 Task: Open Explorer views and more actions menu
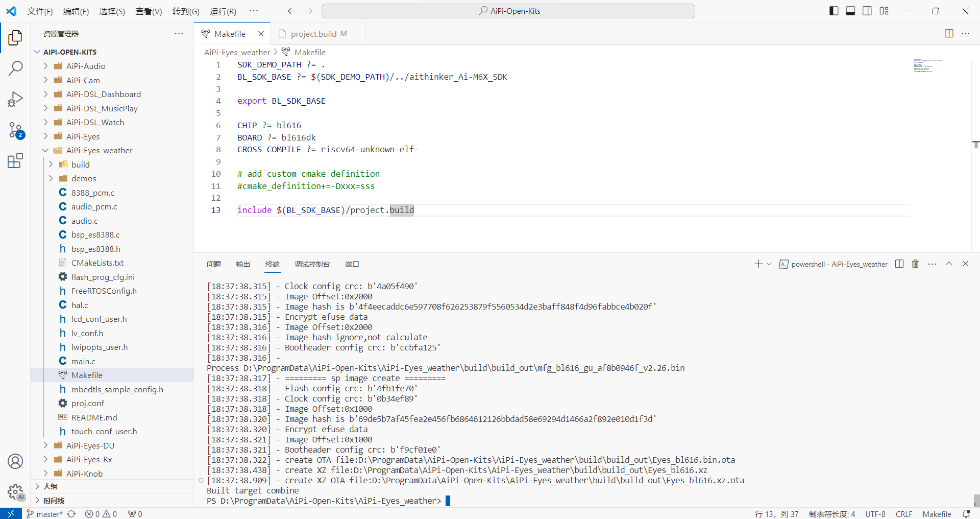click(179, 34)
